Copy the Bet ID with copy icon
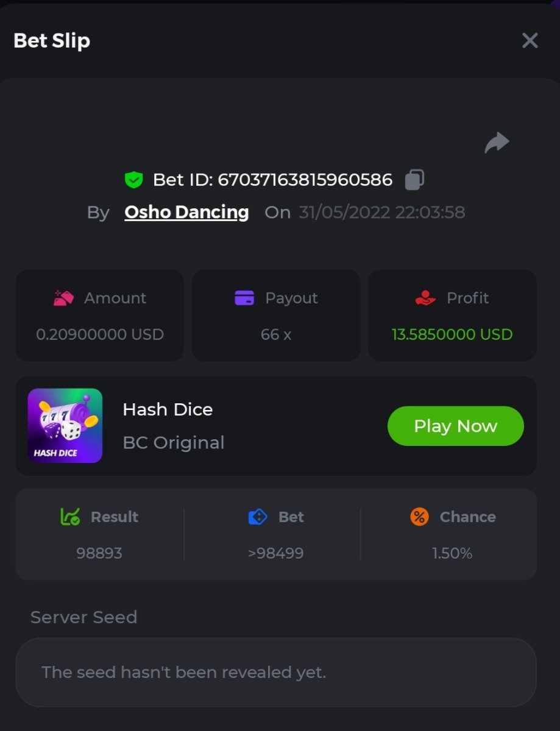This screenshot has width=560, height=731. 414,180
